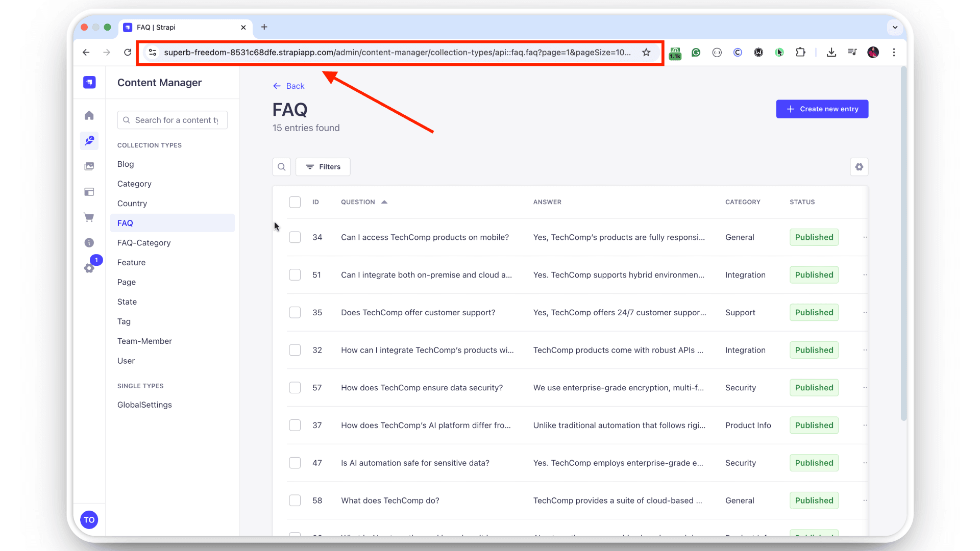
Task: Open the State collection type
Action: tap(127, 302)
